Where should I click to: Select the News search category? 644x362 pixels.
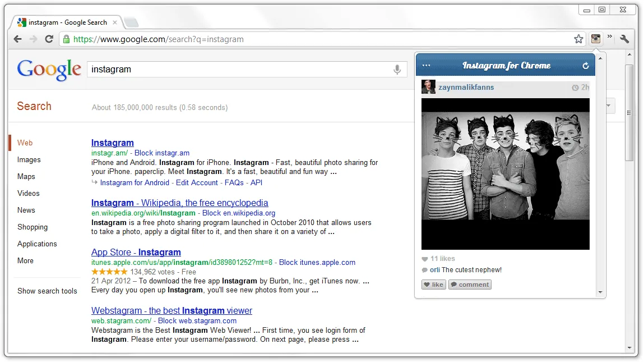tap(26, 210)
